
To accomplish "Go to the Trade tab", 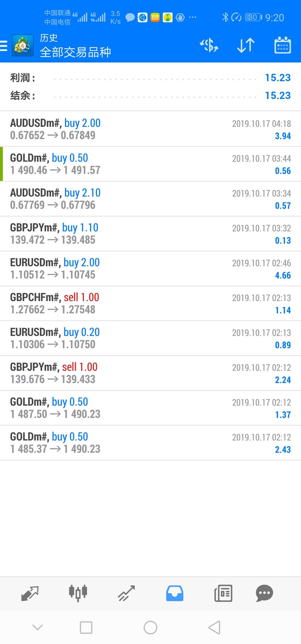I will (126, 593).
